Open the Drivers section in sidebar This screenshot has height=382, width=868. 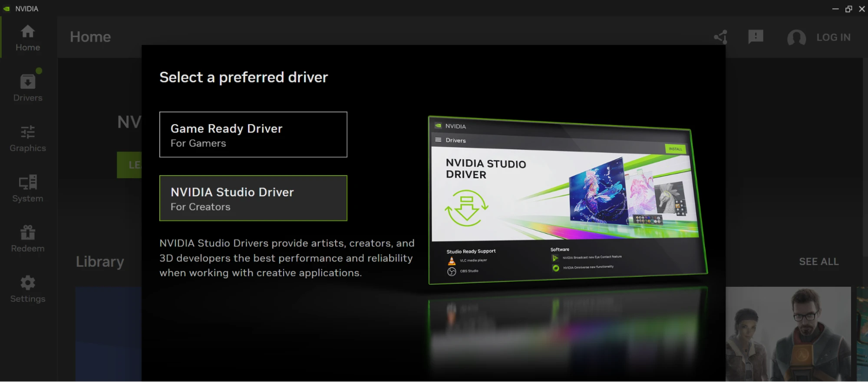pyautogui.click(x=28, y=88)
